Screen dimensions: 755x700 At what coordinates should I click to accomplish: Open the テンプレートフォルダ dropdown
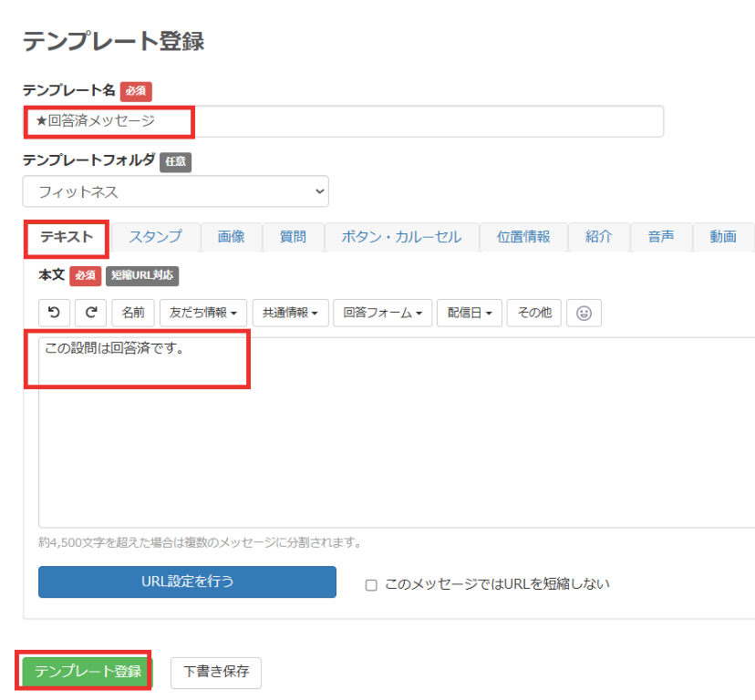pos(175,191)
